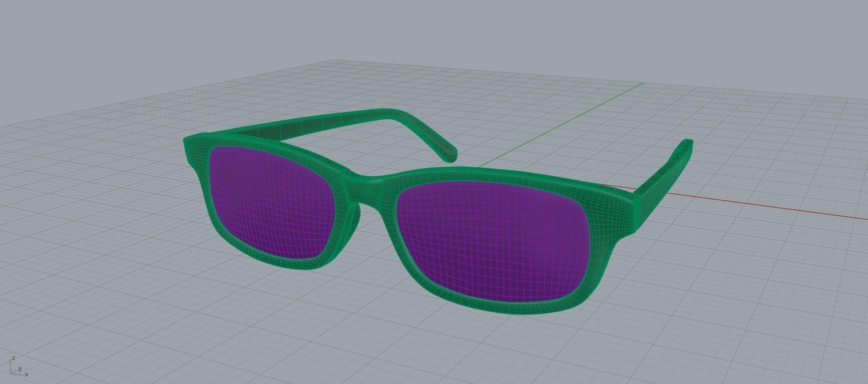Click the world axes icon in viewport corner
The height and width of the screenshot is (384, 868).
pos(19,367)
